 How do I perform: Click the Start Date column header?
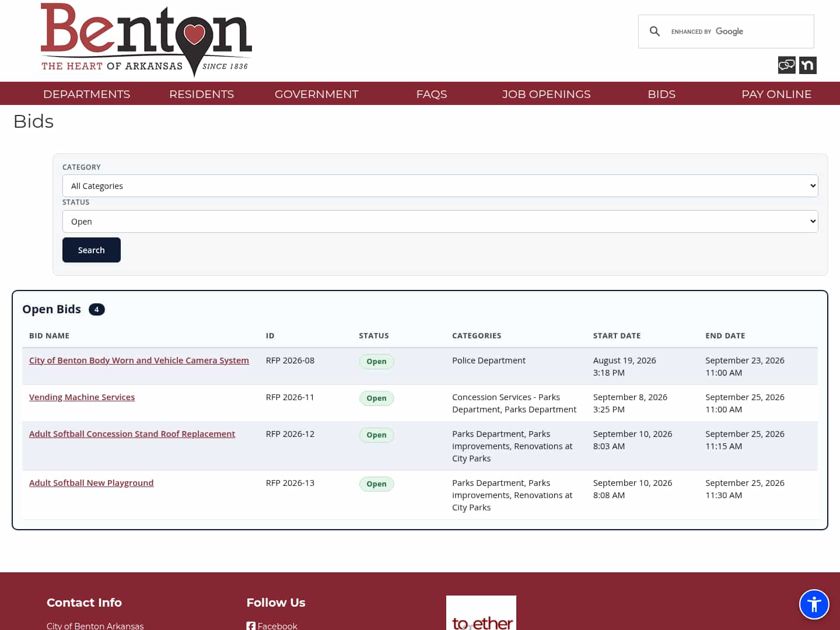(617, 335)
